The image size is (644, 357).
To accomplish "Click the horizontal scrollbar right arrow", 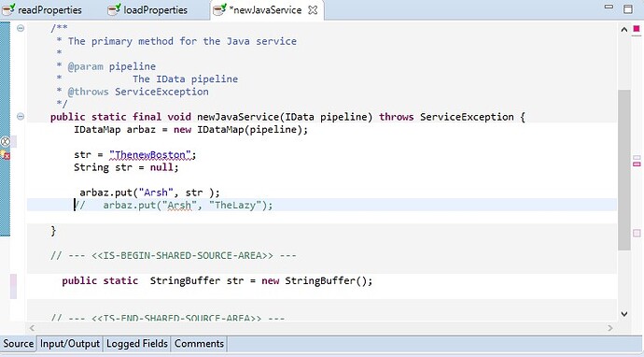I will (609, 328).
